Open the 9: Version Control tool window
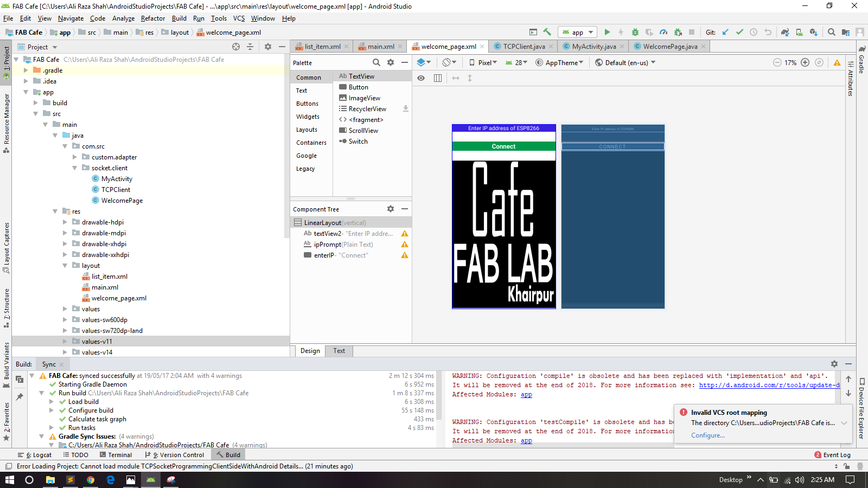This screenshot has height=488, width=868. [x=175, y=455]
